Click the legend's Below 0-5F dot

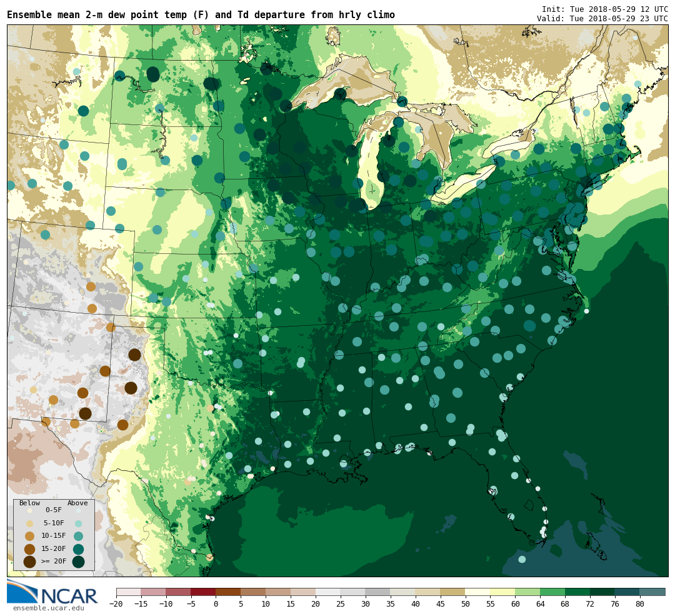point(30,510)
